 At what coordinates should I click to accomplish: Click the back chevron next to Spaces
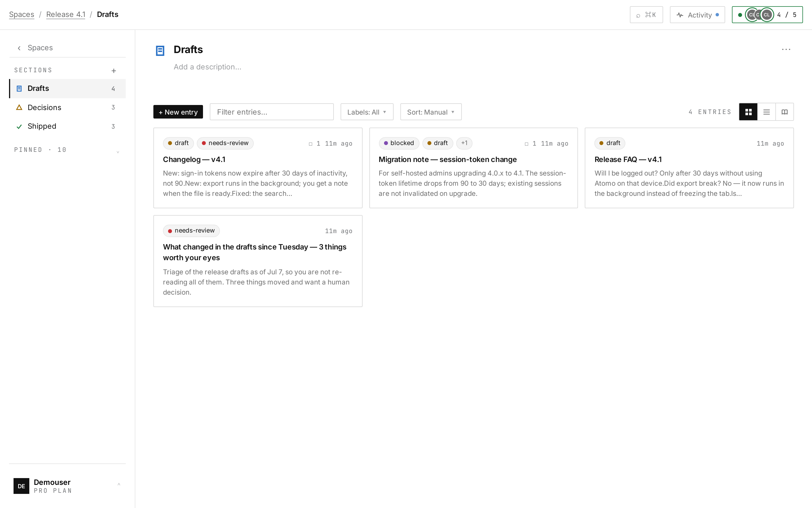(x=19, y=48)
